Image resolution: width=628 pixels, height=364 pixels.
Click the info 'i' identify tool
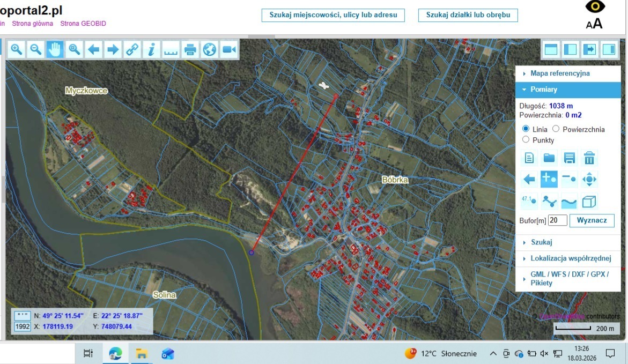coord(151,50)
